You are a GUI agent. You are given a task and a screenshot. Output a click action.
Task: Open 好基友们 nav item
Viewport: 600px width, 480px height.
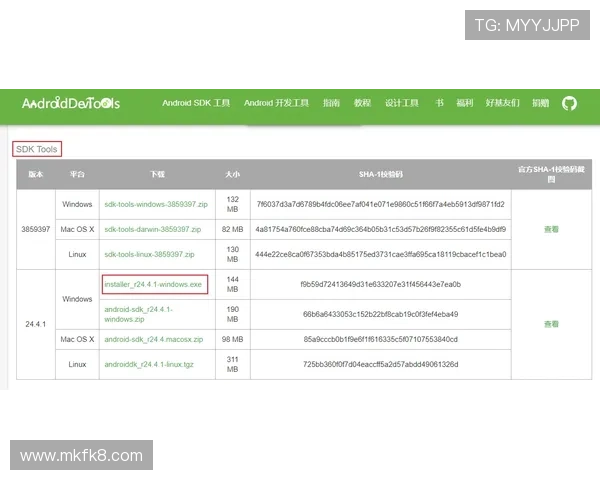502,103
